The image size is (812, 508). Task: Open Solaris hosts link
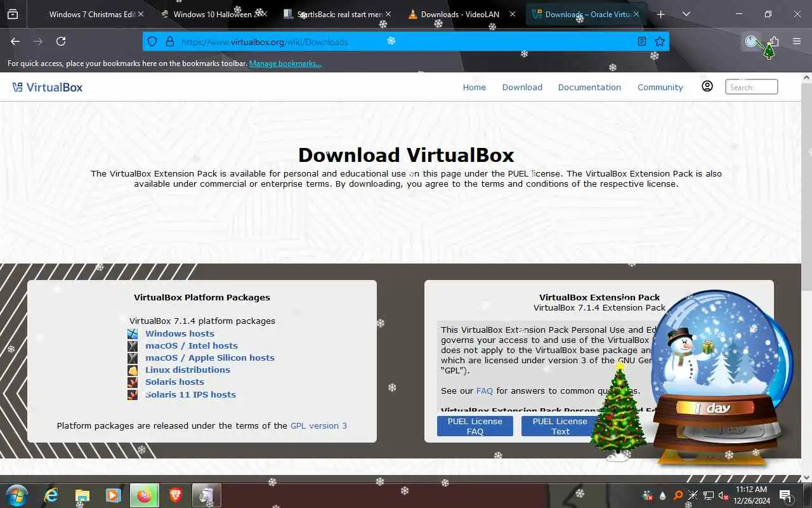[174, 382]
